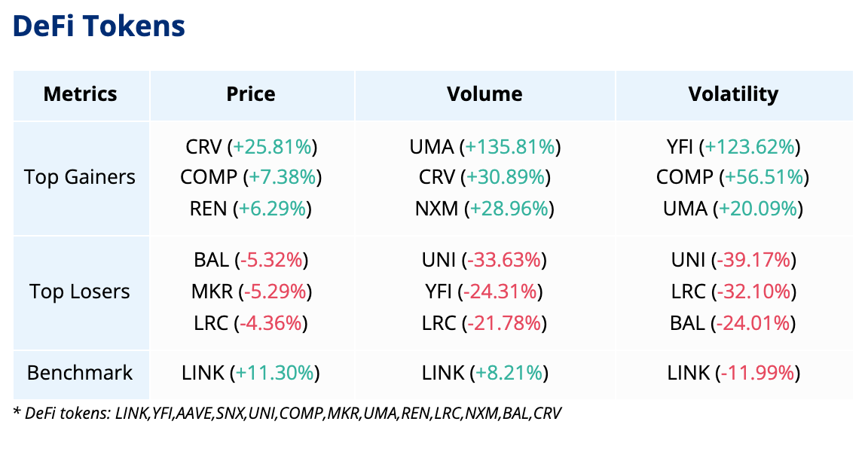Image resolution: width=868 pixels, height=455 pixels.
Task: Click the DeFi tokens footnote text
Action: tap(288, 413)
